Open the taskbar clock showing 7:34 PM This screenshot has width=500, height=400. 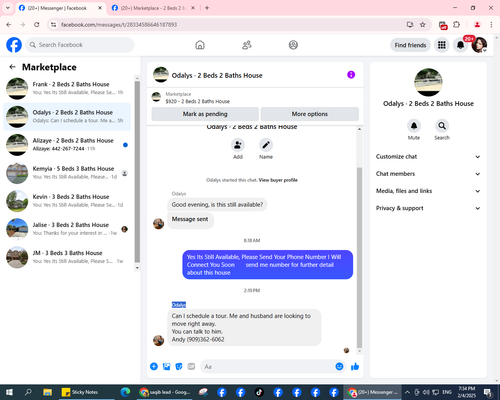coord(467,392)
